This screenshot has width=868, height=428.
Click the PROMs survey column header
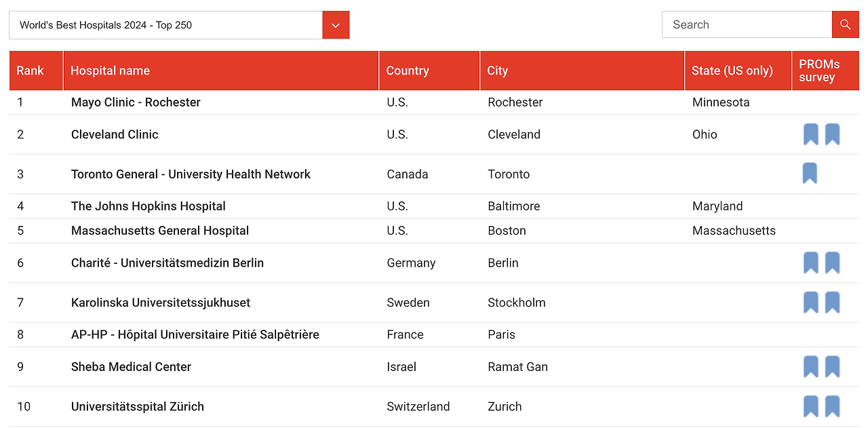(825, 71)
